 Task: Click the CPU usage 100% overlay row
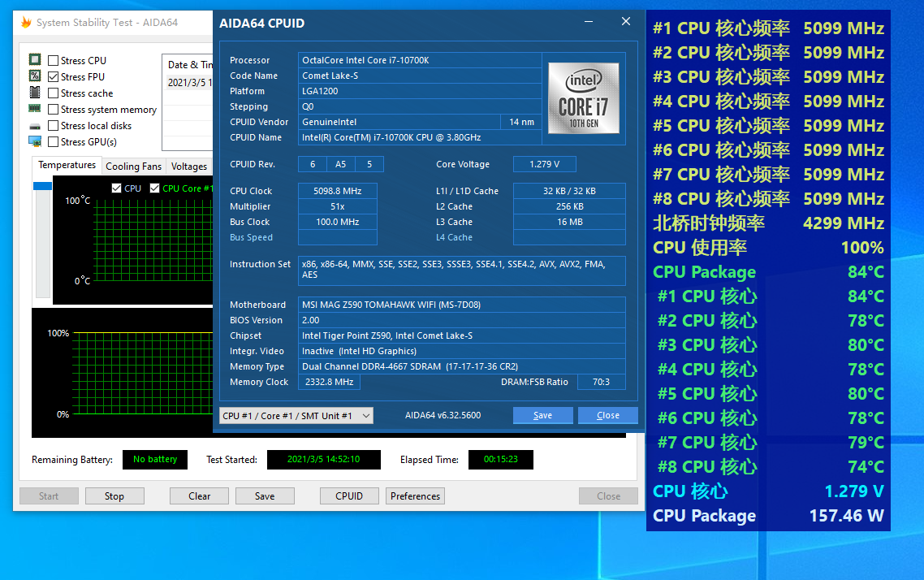tap(768, 248)
